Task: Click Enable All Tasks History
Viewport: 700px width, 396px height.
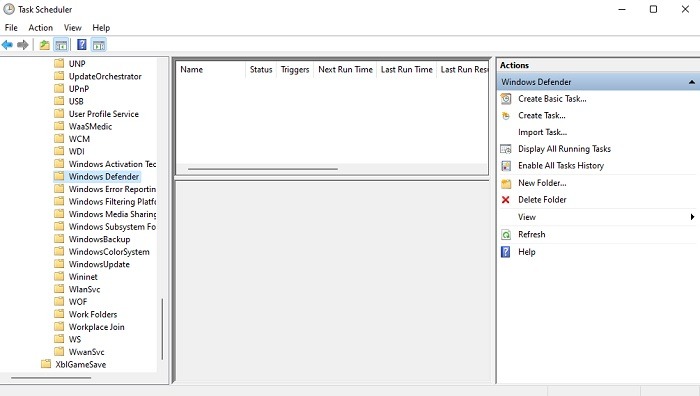Action: click(561, 166)
